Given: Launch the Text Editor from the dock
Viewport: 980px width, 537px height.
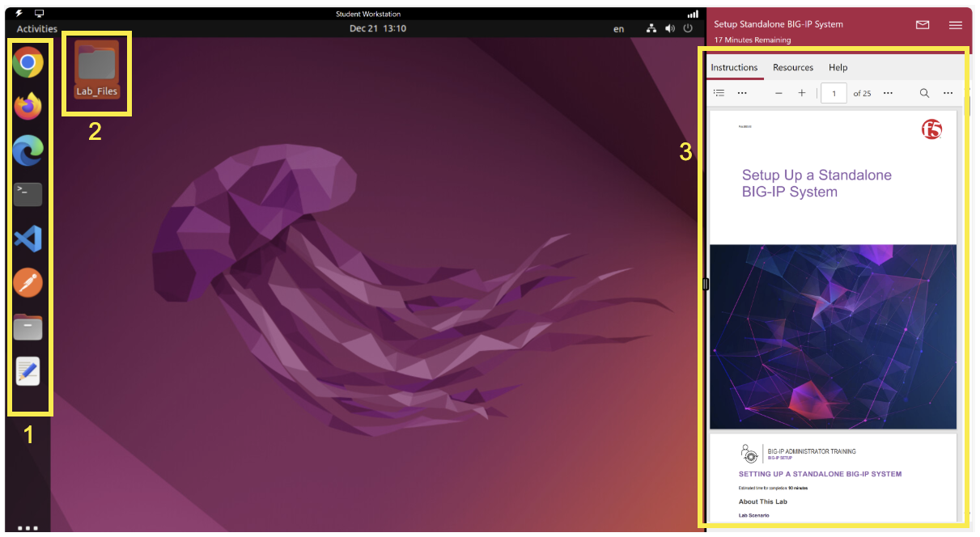Looking at the screenshot, I should (28, 371).
